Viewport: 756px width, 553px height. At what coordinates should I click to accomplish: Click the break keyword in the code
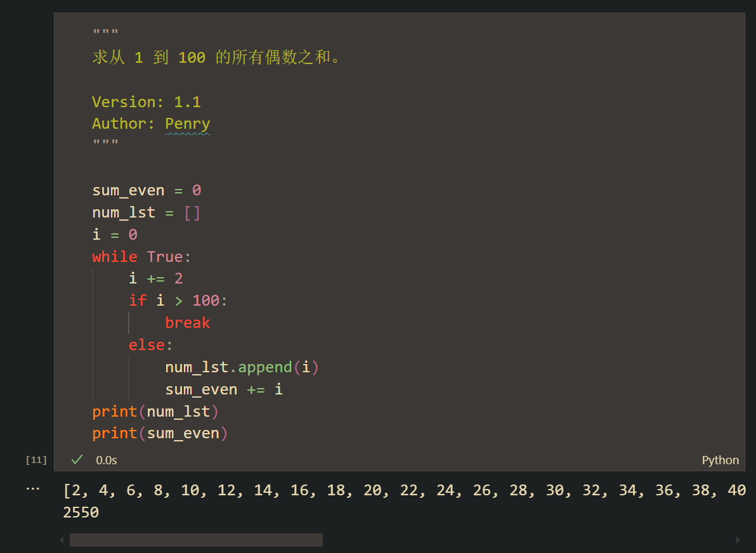tap(187, 323)
